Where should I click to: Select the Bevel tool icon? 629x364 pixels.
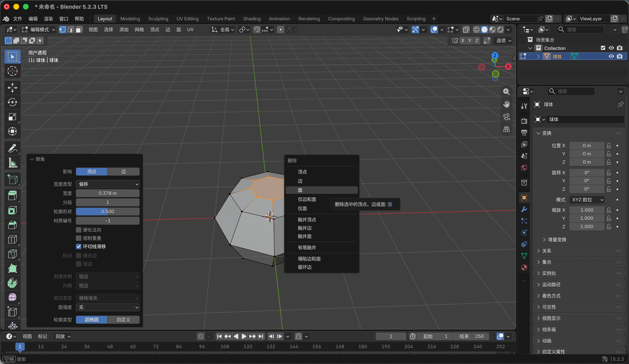[12, 225]
